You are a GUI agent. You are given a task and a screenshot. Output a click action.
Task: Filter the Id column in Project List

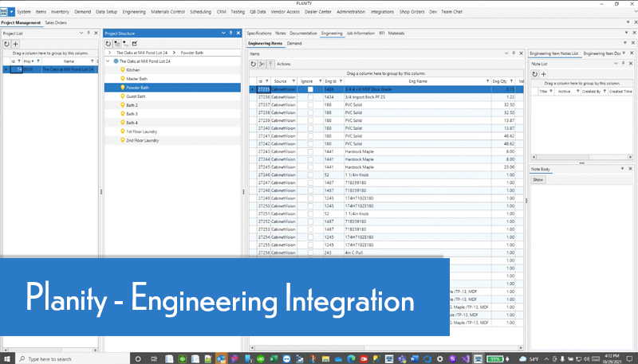coord(18,61)
